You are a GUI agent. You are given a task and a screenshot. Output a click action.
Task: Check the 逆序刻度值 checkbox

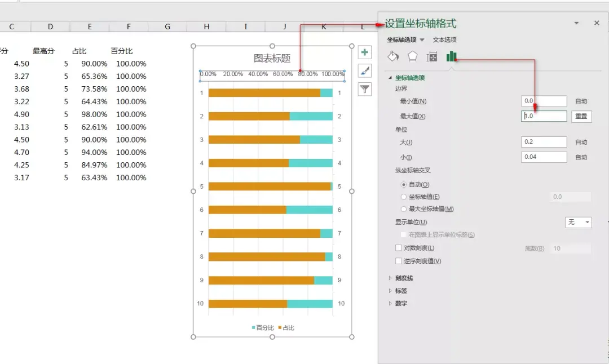398,261
